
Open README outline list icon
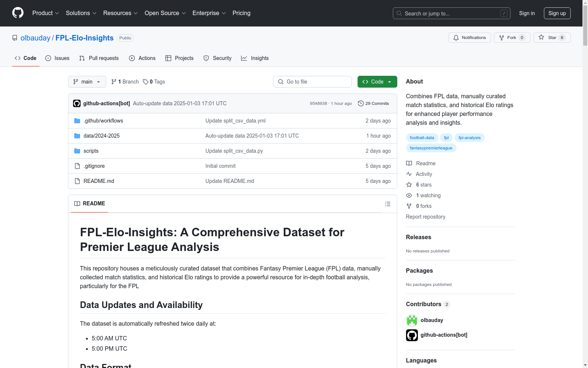pyautogui.click(x=387, y=204)
